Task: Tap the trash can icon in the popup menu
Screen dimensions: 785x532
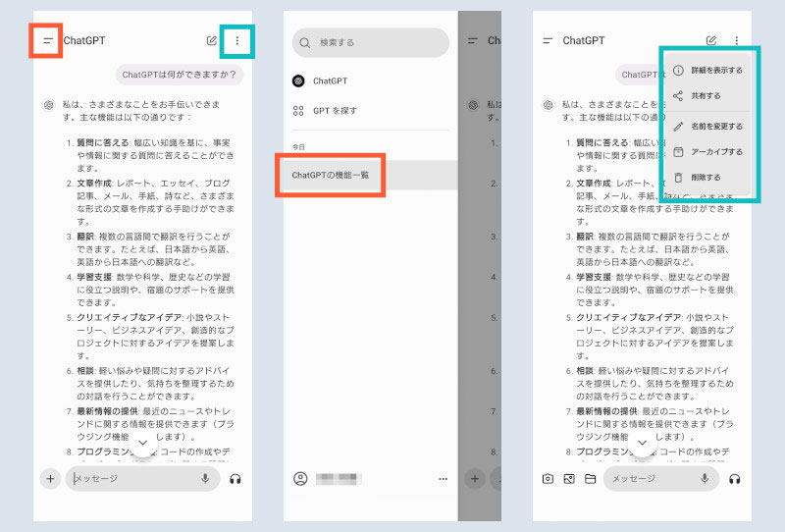Action: point(678,178)
